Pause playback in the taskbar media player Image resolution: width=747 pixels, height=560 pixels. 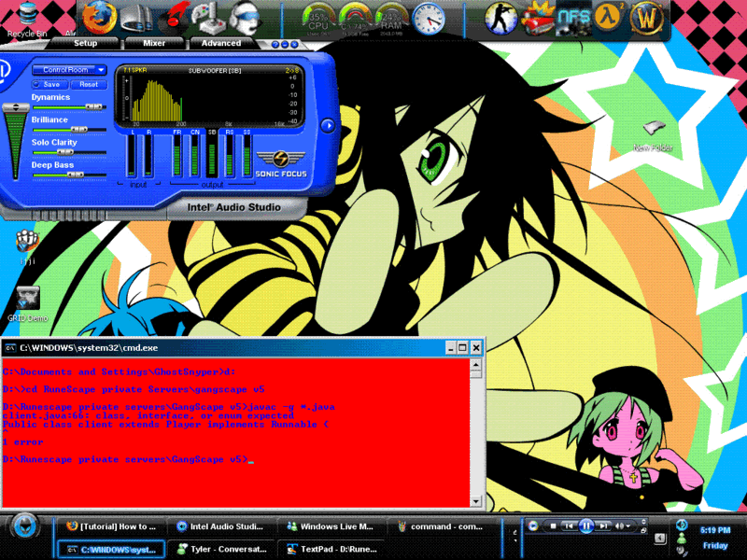[585, 526]
